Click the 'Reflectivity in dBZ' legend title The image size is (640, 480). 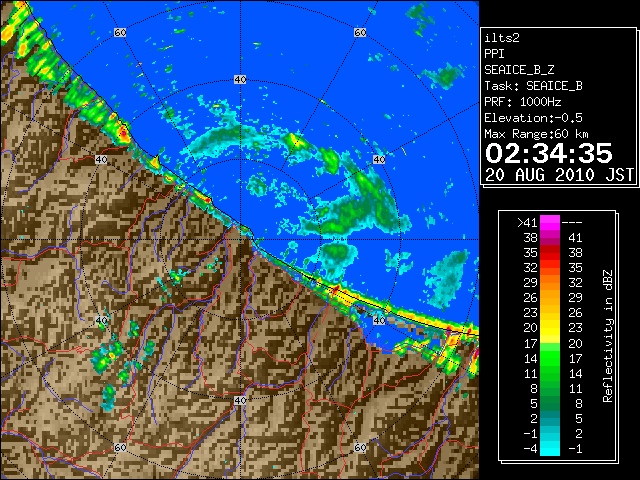coord(608,336)
